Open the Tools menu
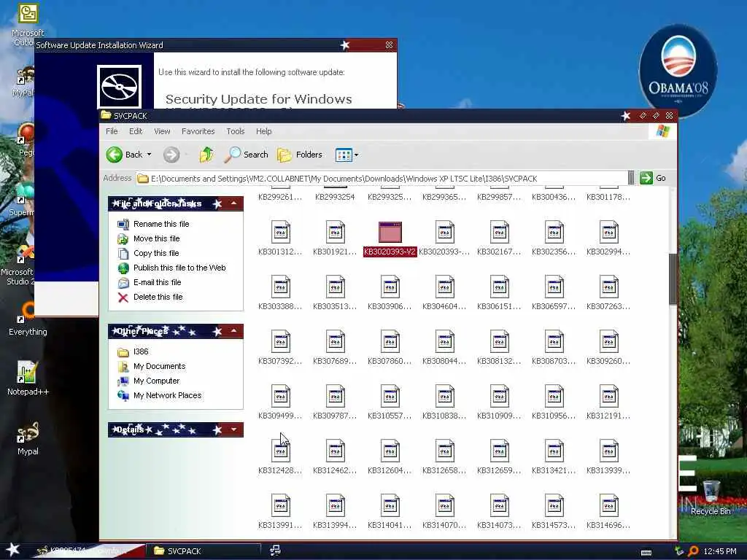The width and height of the screenshot is (747, 560). coord(236,131)
